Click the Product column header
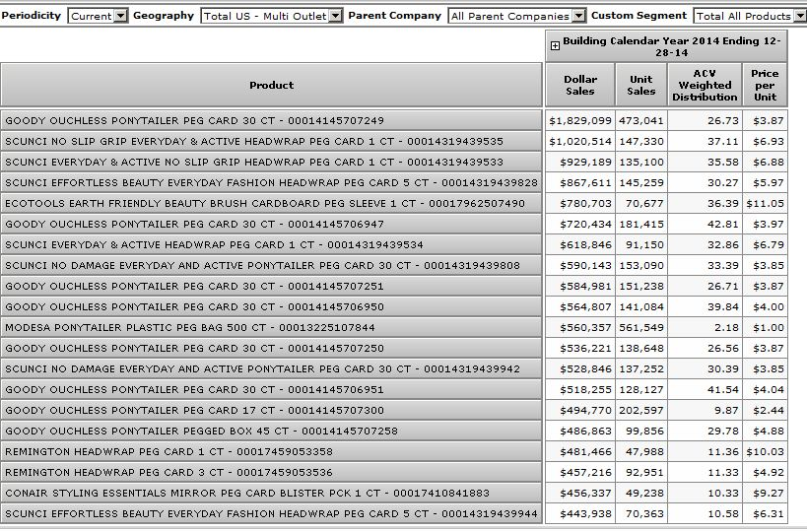 click(272, 85)
